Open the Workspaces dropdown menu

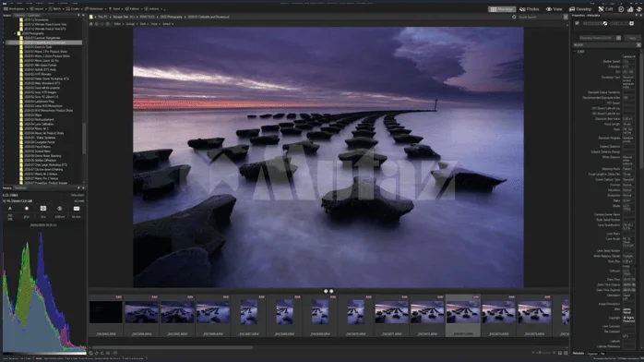(x=16, y=8)
